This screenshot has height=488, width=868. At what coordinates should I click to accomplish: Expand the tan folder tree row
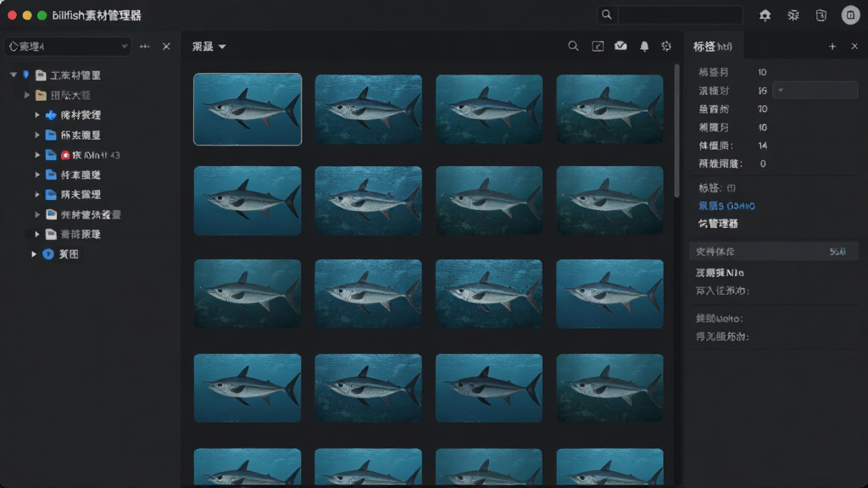26,95
